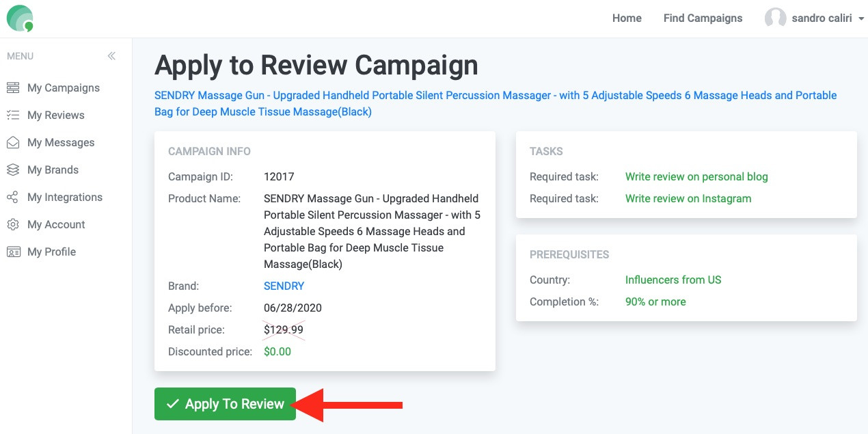The width and height of the screenshot is (868, 434).
Task: Click the CAMPAIGN INFO card header
Action: 209,151
